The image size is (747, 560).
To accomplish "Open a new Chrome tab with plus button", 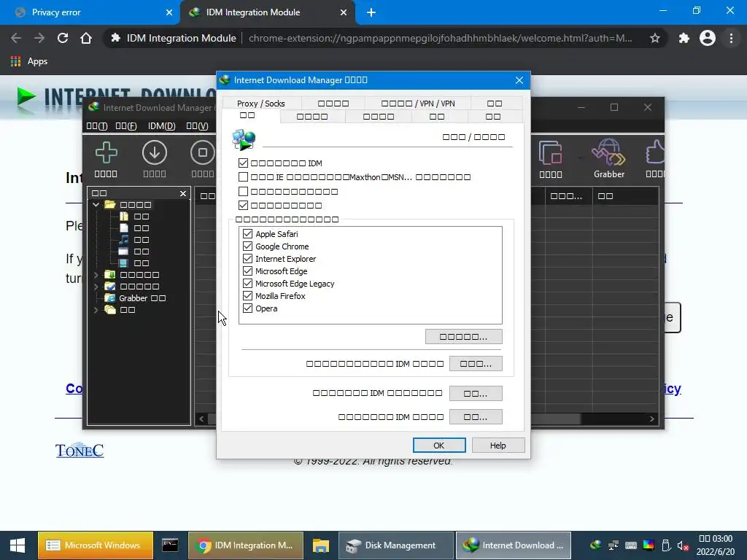I will pos(371,12).
